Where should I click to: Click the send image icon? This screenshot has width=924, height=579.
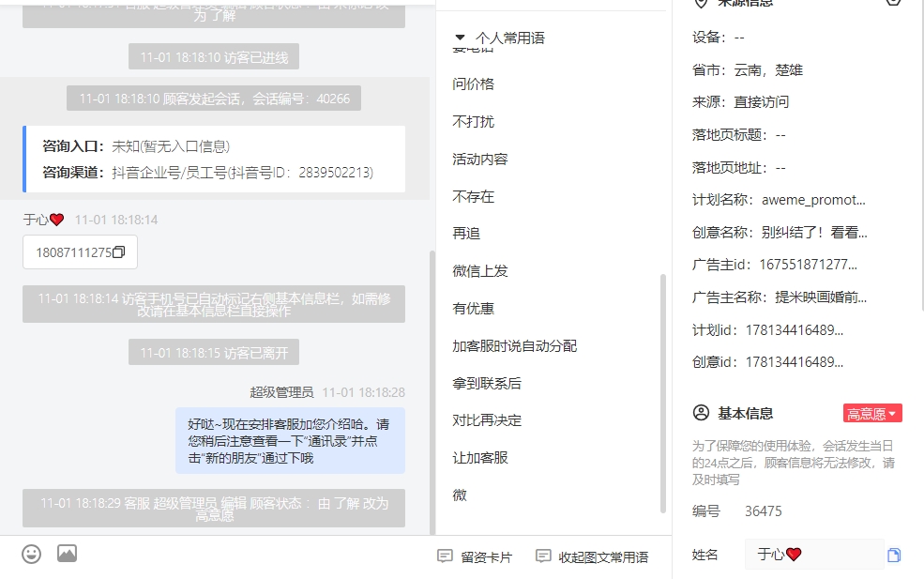(x=68, y=554)
